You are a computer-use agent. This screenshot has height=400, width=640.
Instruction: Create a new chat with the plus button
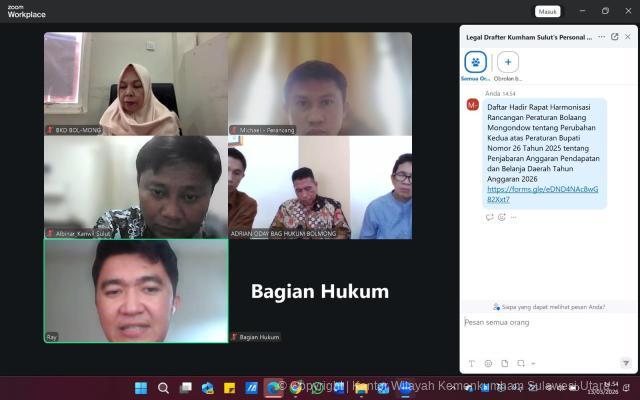(508, 62)
